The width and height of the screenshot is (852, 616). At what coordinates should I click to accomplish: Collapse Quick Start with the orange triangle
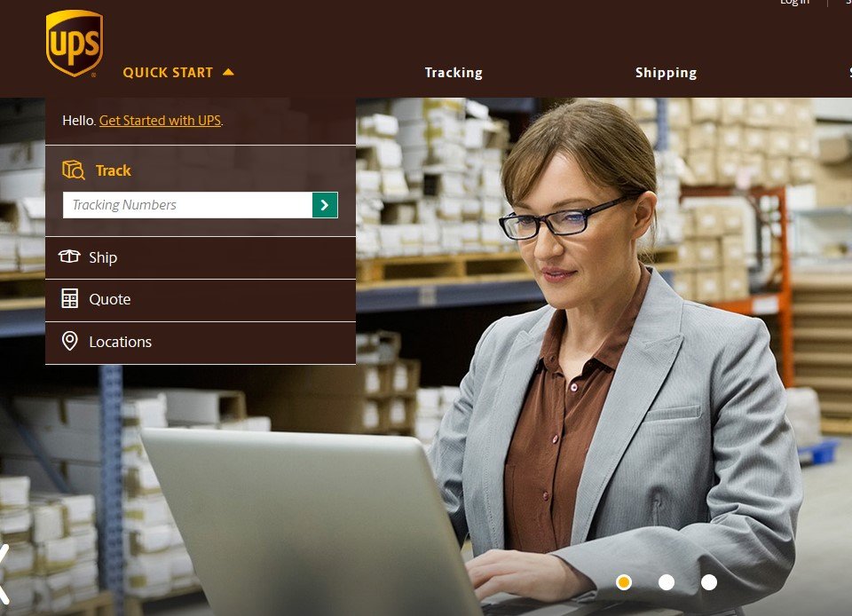[228, 72]
